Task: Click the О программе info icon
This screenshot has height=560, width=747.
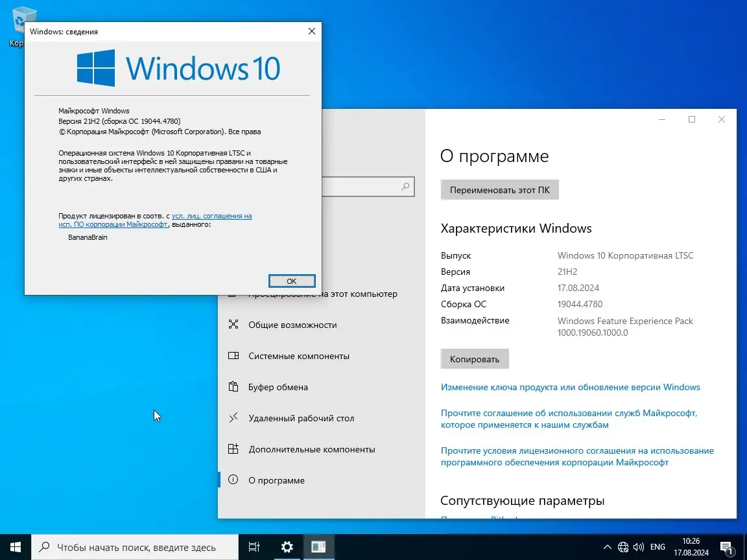Action: click(x=233, y=480)
